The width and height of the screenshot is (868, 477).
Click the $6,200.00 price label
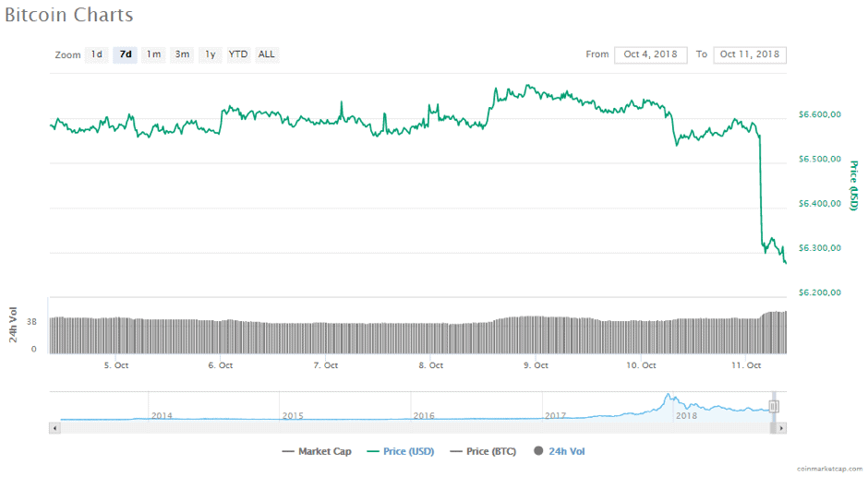coord(820,292)
